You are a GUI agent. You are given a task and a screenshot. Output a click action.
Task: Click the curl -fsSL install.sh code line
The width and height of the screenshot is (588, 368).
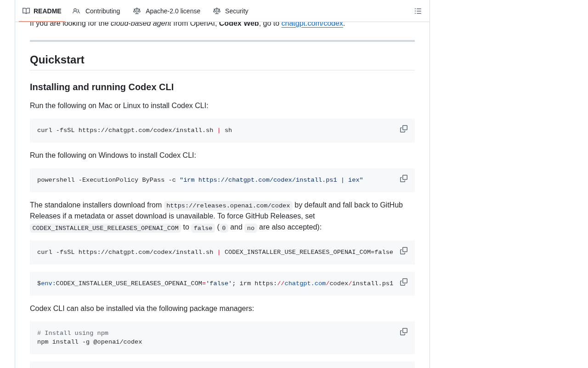pos(135,131)
